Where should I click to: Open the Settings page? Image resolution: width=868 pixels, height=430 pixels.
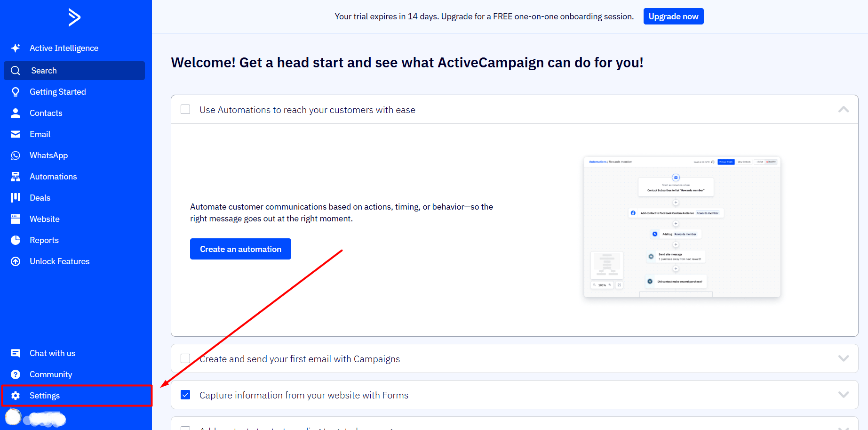(77, 396)
